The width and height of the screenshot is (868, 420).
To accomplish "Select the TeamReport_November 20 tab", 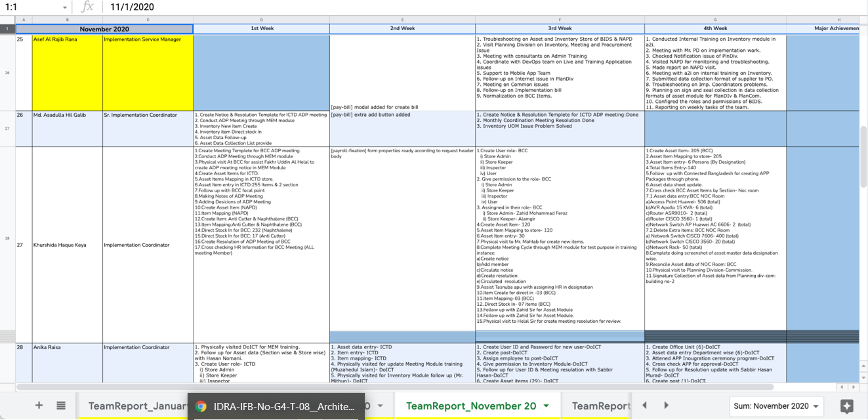I will (x=471, y=406).
